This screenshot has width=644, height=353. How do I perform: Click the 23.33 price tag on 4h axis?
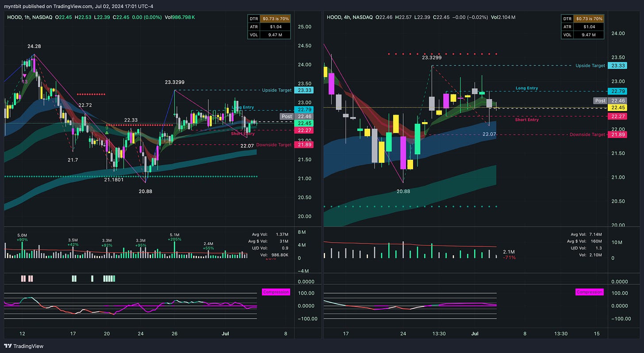[x=617, y=65]
